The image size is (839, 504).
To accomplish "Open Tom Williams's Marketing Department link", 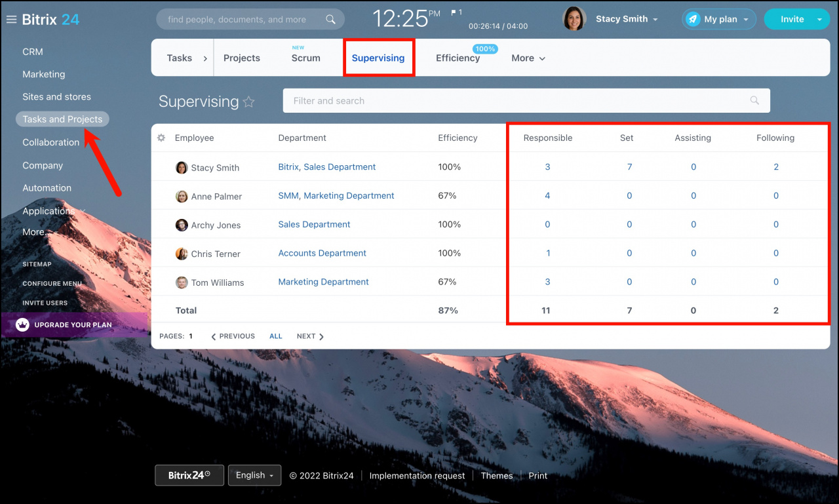I will [x=324, y=282].
